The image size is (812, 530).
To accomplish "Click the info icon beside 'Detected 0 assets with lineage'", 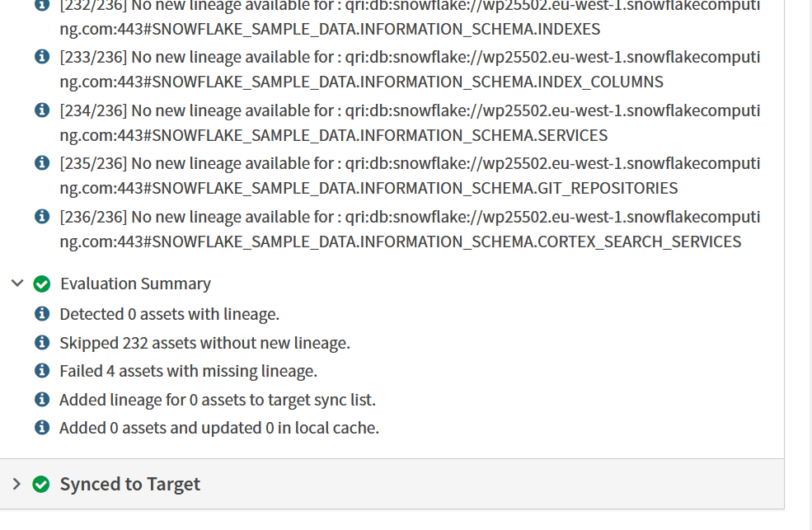I will click(x=42, y=313).
